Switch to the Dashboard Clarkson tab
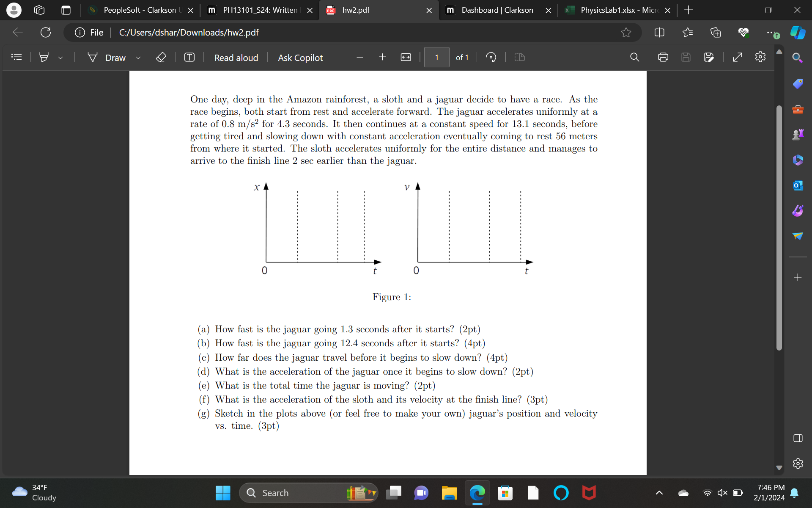 (497, 10)
